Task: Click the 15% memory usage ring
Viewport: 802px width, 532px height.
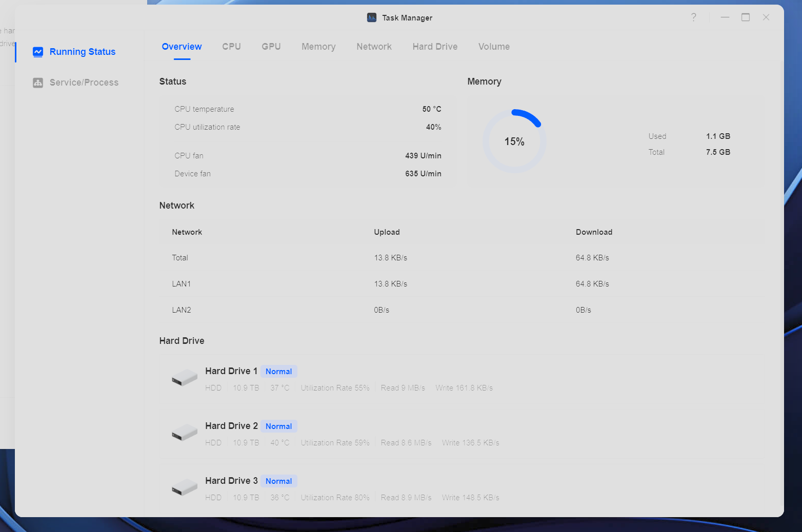Action: tap(514, 141)
